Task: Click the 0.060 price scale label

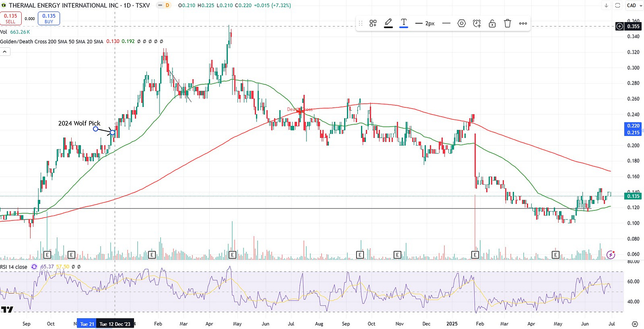Action: coord(633,254)
